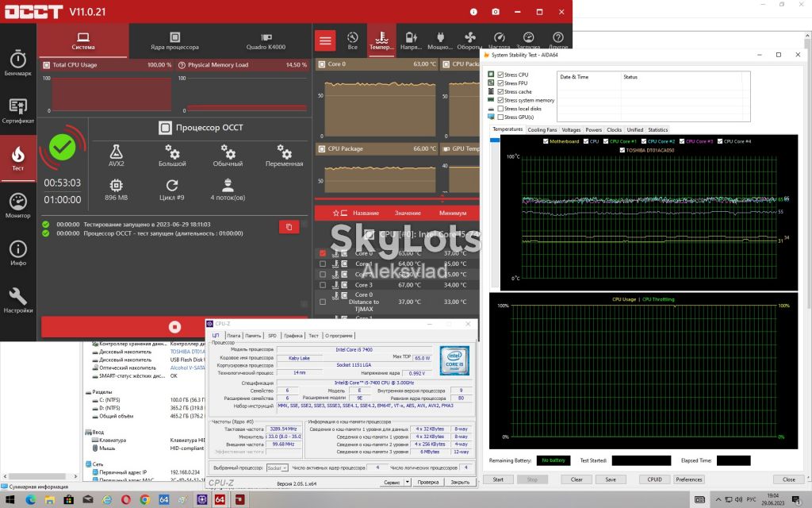Click the Save button in AIDA64
The height and width of the screenshot is (508, 812).
click(611, 479)
